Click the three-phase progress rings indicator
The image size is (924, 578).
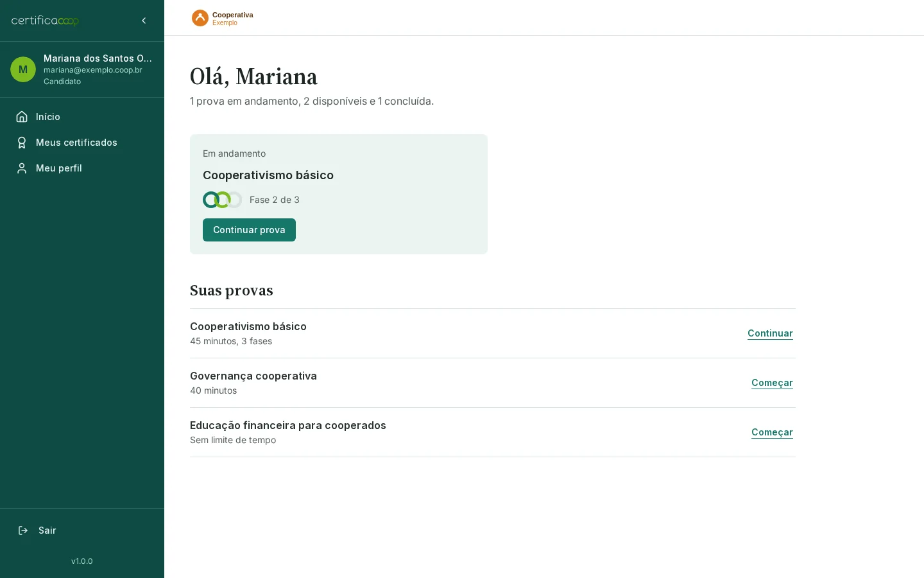[223, 200]
